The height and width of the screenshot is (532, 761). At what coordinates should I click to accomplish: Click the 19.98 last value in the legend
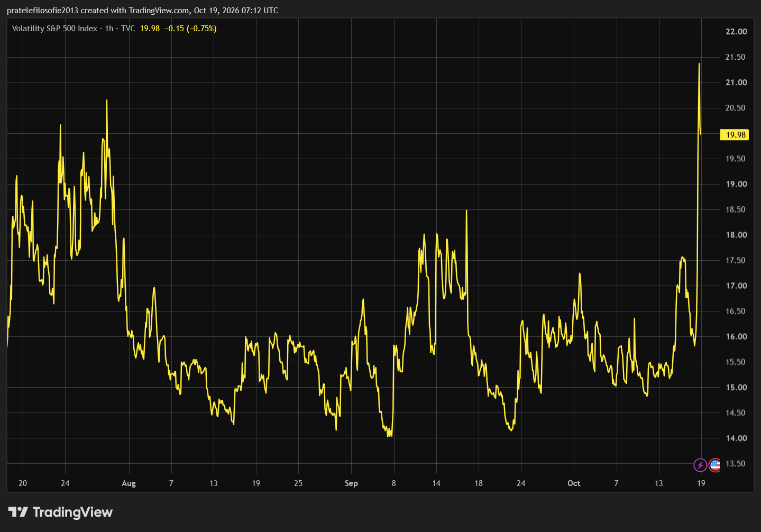(150, 29)
